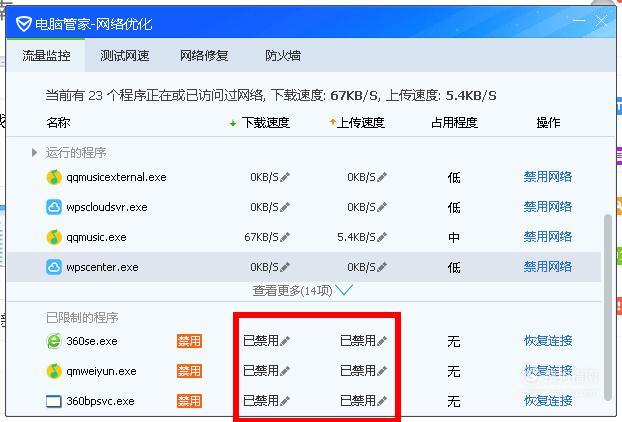Minimize the 网络优化 window

pyautogui.click(x=579, y=21)
